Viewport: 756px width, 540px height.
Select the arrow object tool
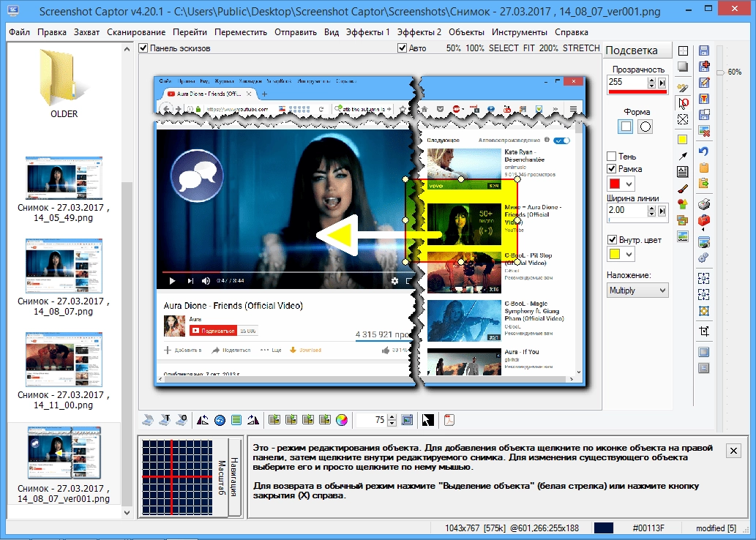click(683, 156)
